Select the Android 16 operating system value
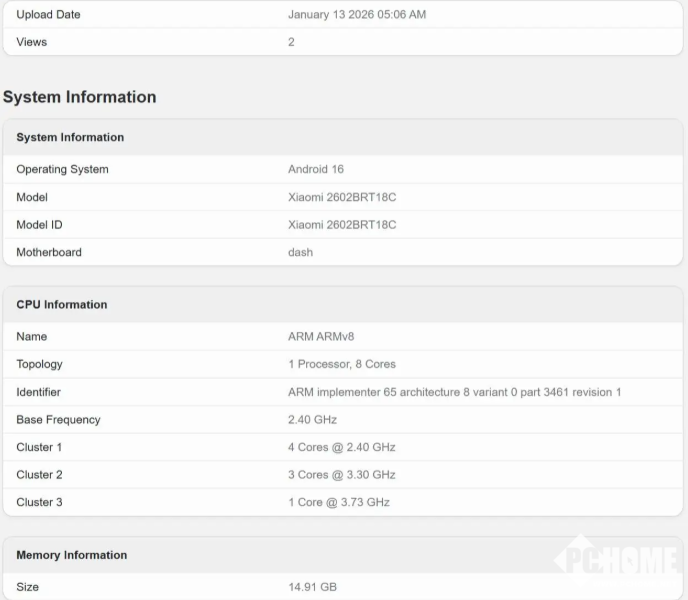 click(x=316, y=169)
